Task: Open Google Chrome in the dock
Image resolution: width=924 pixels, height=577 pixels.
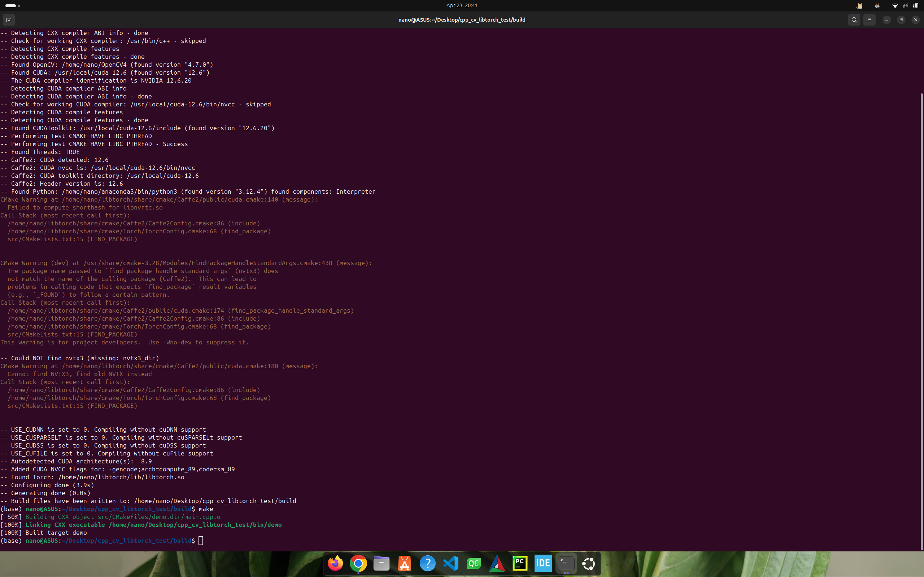Action: 358,563
